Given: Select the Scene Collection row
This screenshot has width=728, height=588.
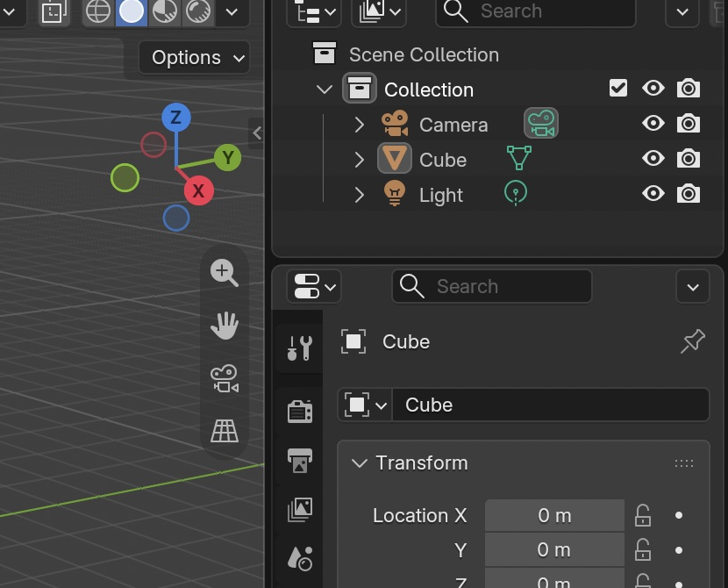Looking at the screenshot, I should pyautogui.click(x=496, y=54).
